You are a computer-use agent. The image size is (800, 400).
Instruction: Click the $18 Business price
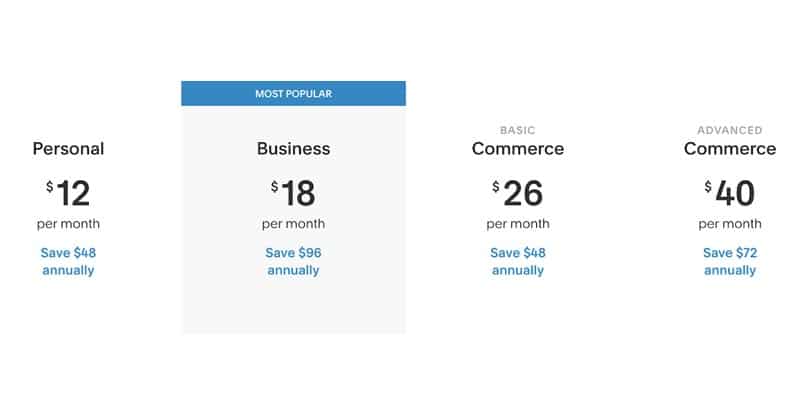tap(293, 194)
